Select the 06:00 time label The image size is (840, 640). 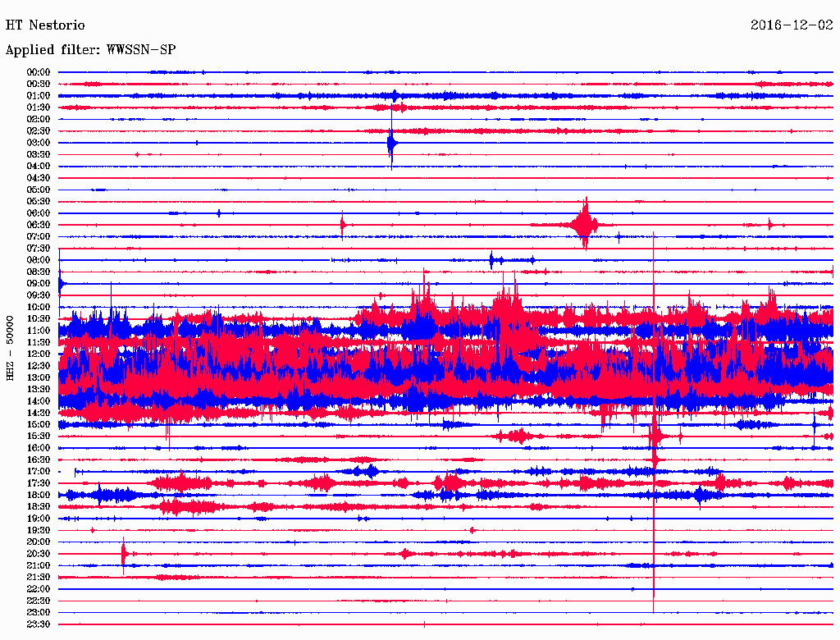pos(39,213)
